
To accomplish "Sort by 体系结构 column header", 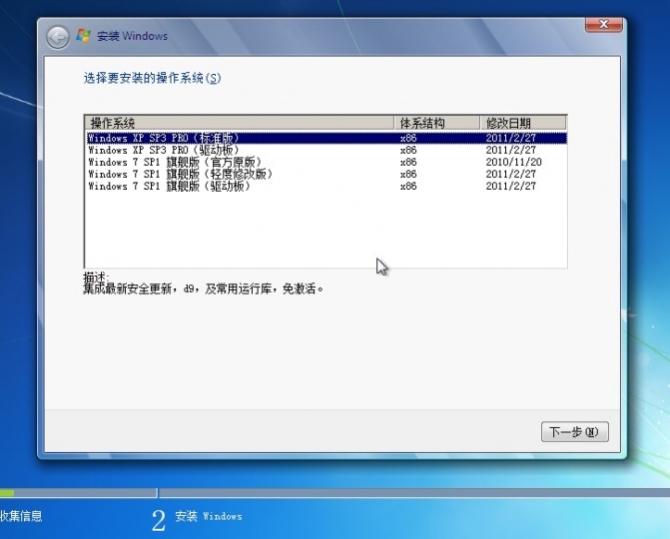I will tap(436, 123).
